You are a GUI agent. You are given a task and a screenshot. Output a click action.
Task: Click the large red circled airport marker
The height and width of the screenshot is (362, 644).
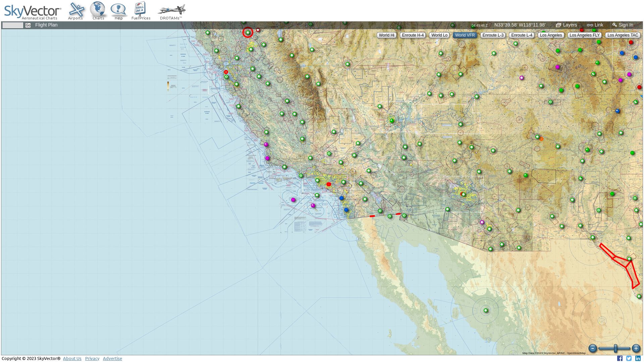pos(248,33)
